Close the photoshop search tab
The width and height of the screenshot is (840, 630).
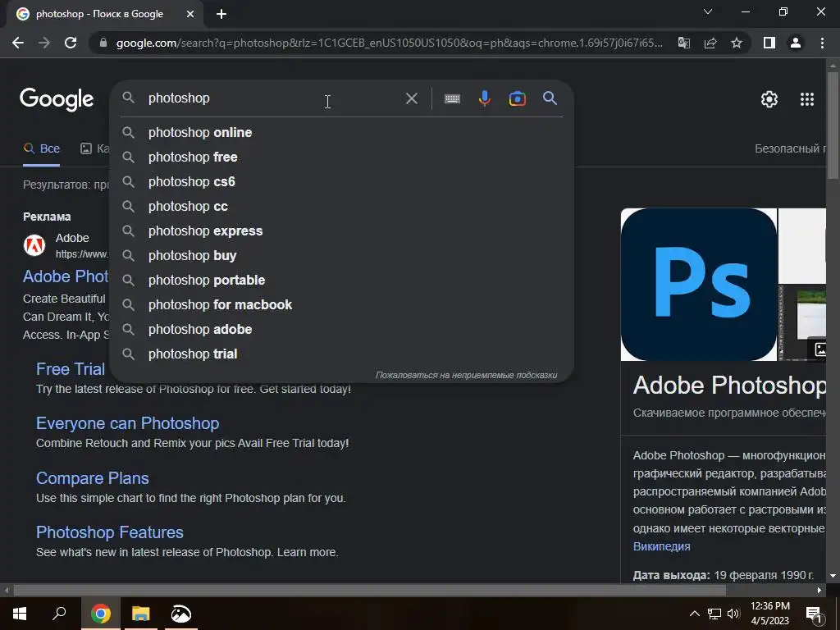[x=190, y=15]
